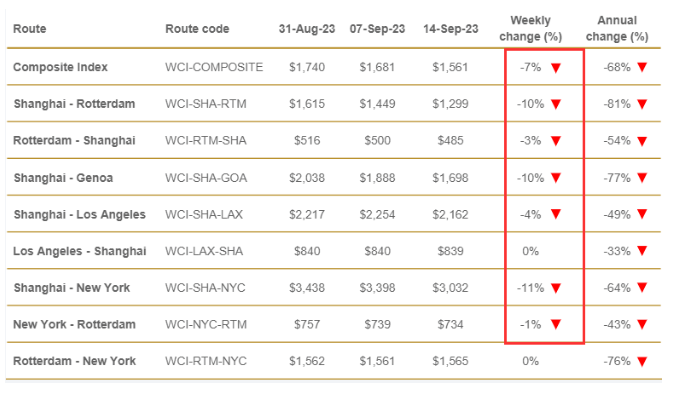Click red arrow next to -1% weekly change
Viewport: 676px width, 401px height.
(x=556, y=325)
